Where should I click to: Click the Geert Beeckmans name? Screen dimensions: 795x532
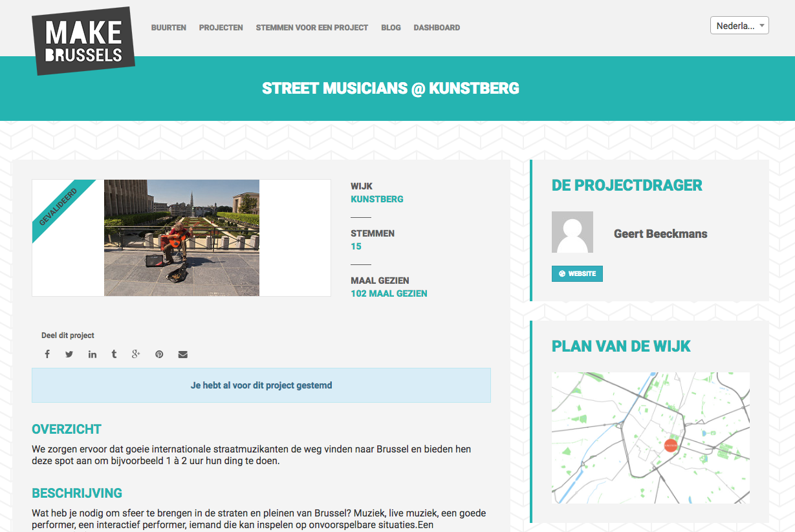click(660, 234)
